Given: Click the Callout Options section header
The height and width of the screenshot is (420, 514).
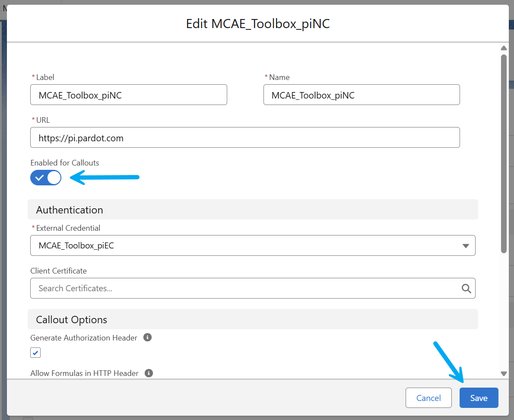Looking at the screenshot, I should click(x=253, y=319).
